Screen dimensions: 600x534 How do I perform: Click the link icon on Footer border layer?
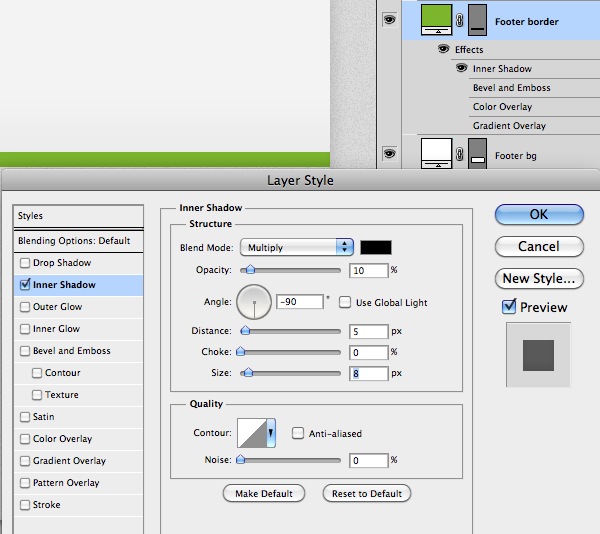460,20
